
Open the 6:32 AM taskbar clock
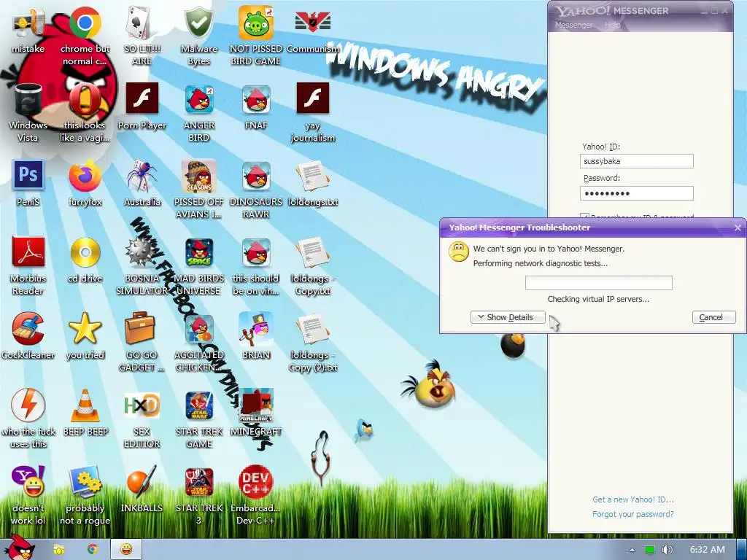tap(707, 550)
